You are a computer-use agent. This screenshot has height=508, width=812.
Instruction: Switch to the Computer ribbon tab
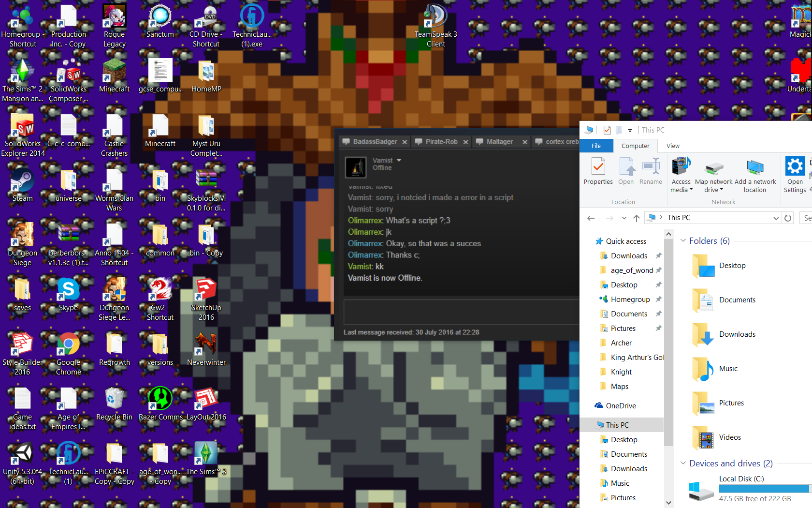tap(635, 146)
